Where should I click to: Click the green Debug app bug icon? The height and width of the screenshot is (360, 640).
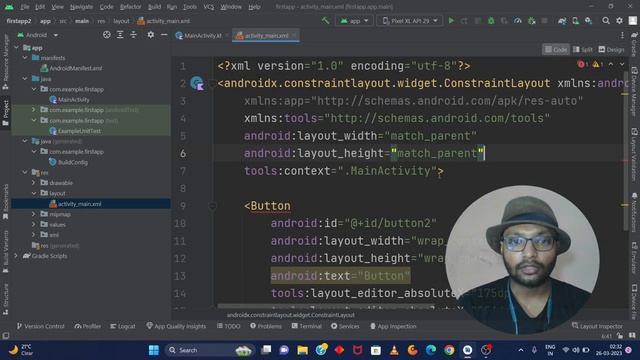[x=491, y=20]
